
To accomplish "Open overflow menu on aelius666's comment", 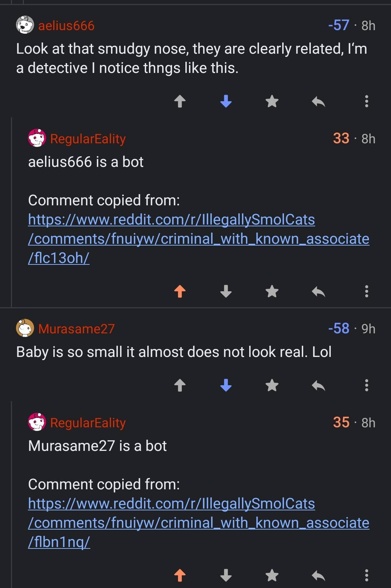I will point(366,102).
